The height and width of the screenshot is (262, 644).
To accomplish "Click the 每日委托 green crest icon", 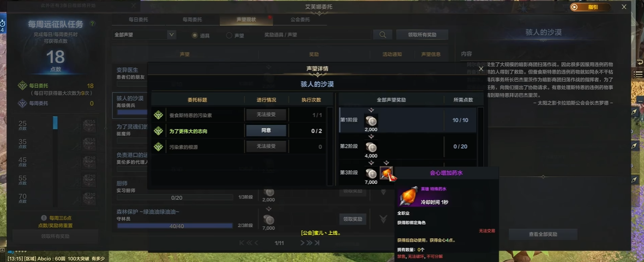I will pos(22,86).
